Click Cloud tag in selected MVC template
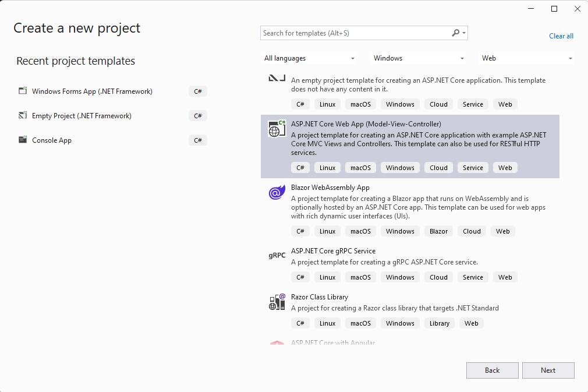 438,168
